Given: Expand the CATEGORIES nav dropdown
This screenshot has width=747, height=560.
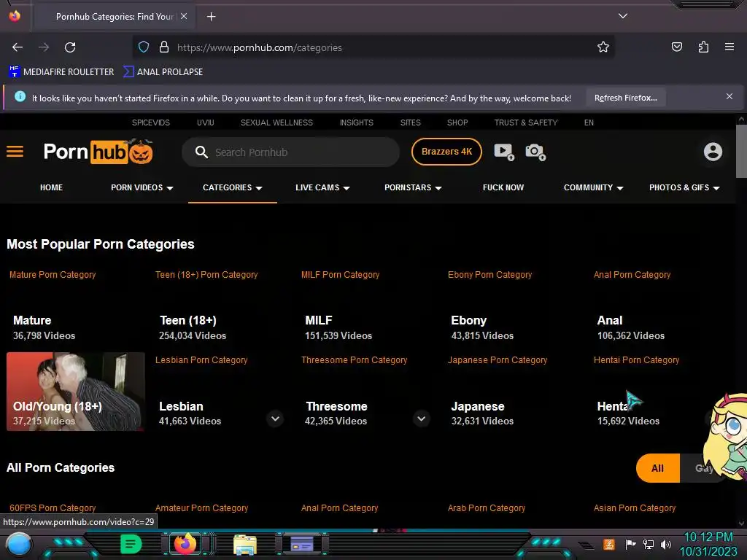Looking at the screenshot, I should pyautogui.click(x=233, y=187).
